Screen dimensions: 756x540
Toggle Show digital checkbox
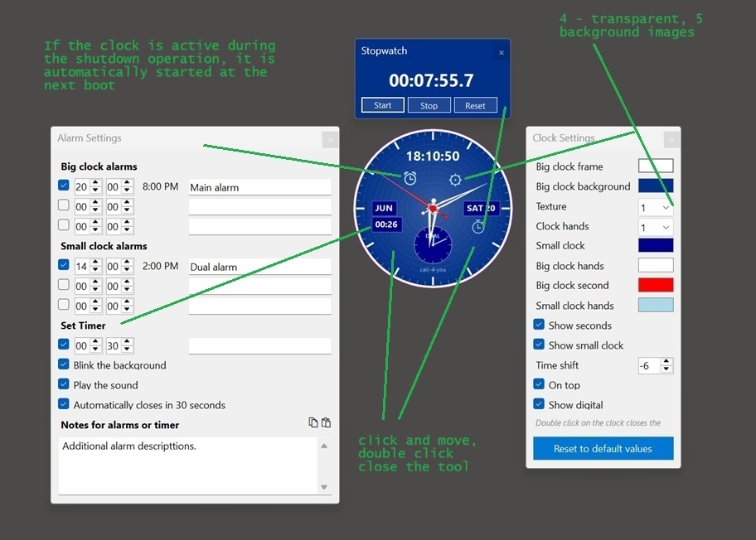(x=539, y=403)
